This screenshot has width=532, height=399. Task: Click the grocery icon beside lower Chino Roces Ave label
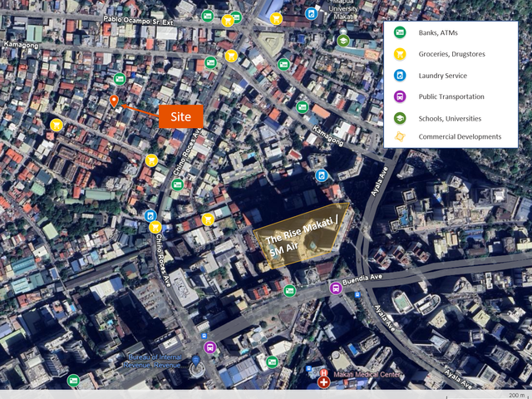pyautogui.click(x=155, y=227)
